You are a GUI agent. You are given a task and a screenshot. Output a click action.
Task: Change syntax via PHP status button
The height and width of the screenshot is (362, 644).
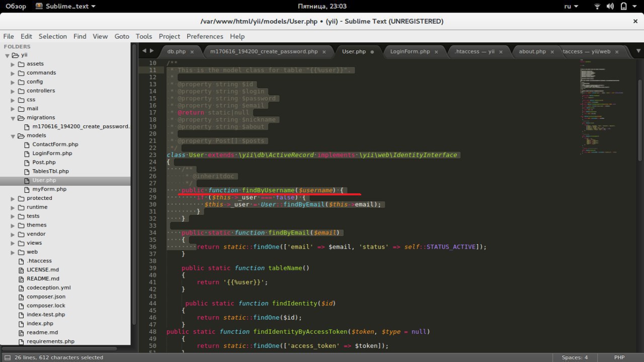pyautogui.click(x=619, y=357)
